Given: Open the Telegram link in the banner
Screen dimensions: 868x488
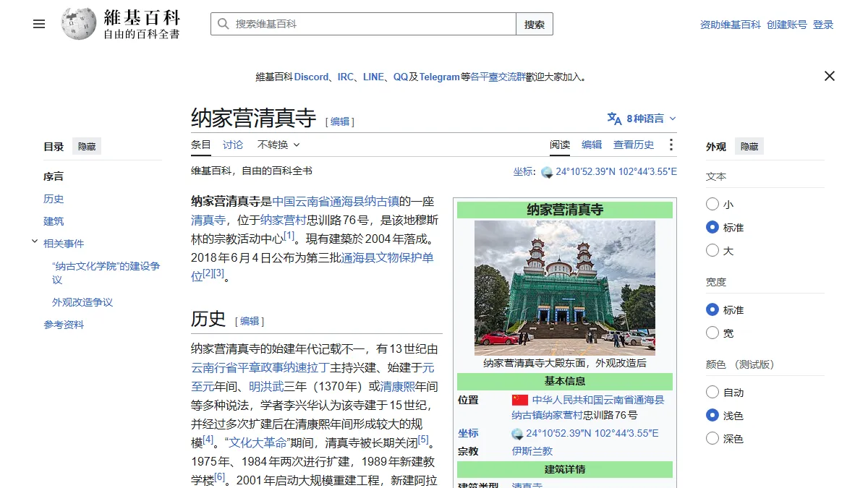Looking at the screenshot, I should pos(440,77).
